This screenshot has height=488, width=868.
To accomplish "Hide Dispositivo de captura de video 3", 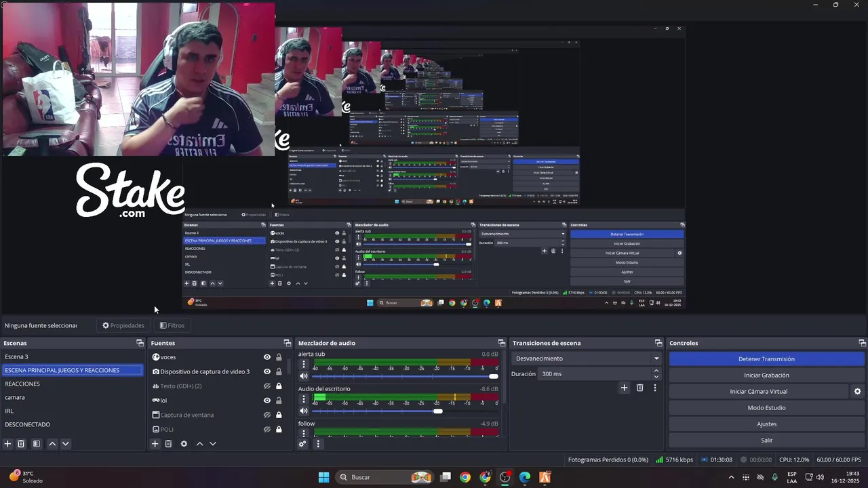I will [267, 371].
